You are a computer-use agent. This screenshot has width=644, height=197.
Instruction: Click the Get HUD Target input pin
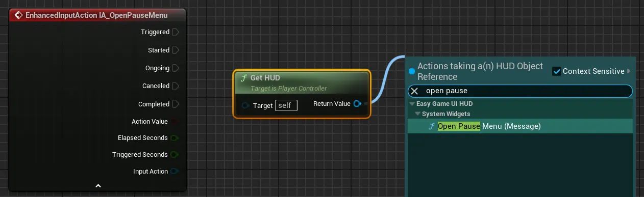click(245, 105)
